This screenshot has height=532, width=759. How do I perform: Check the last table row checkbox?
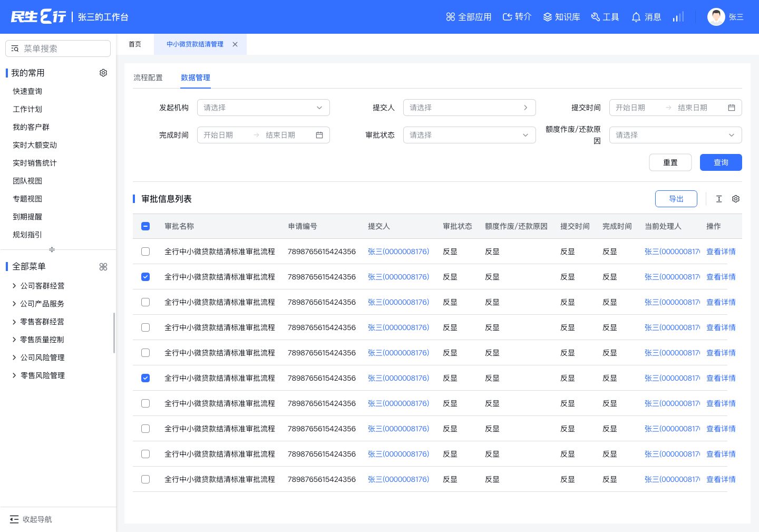pos(145,479)
